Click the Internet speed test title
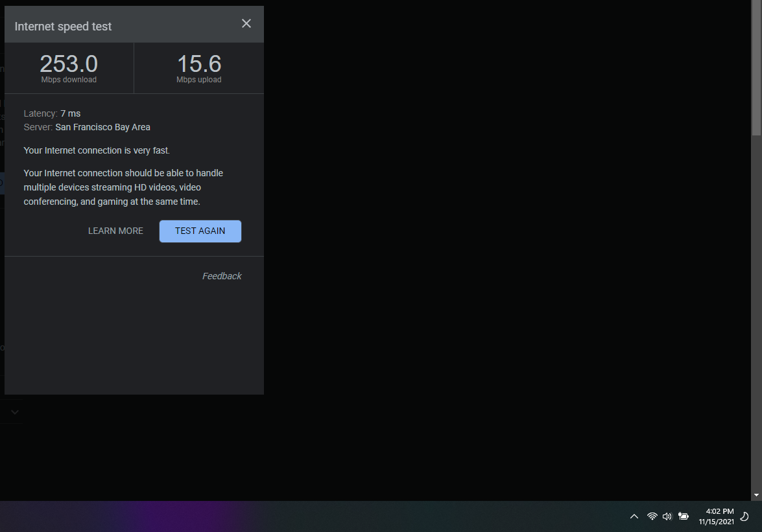 63,27
